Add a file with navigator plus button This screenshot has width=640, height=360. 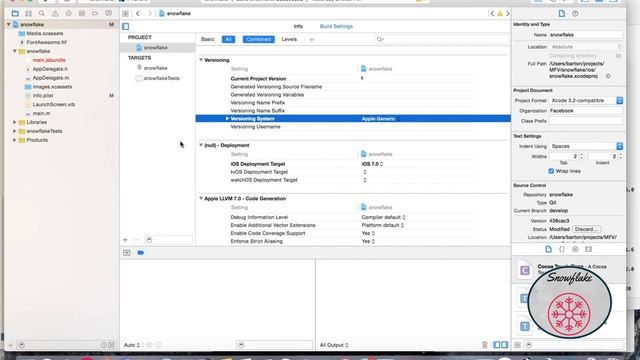pos(10,345)
